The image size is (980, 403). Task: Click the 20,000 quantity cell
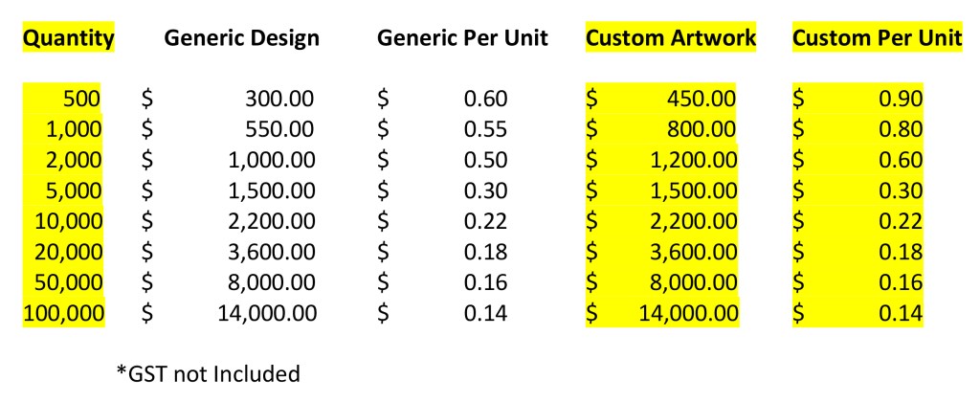(x=68, y=252)
